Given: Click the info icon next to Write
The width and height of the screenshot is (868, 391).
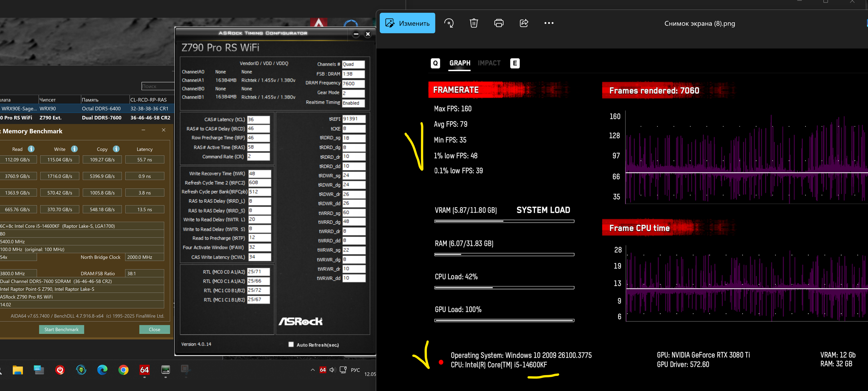Looking at the screenshot, I should [x=74, y=149].
